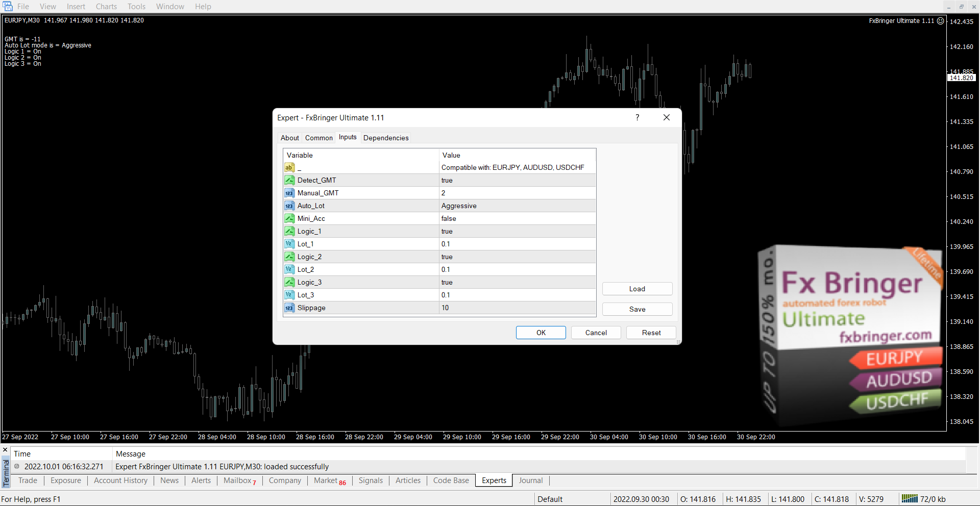The image size is (980, 506).
Task: Open the Window menu
Action: pyautogui.click(x=170, y=7)
